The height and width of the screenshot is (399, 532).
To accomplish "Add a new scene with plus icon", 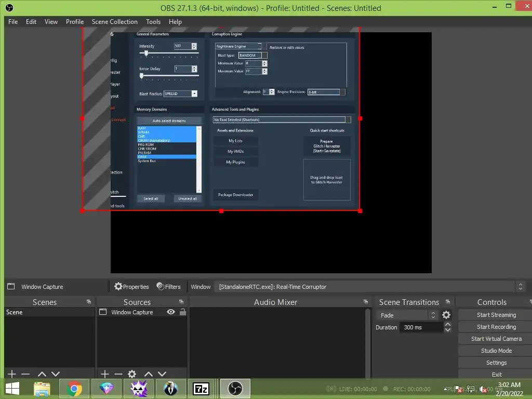I will (x=12, y=374).
